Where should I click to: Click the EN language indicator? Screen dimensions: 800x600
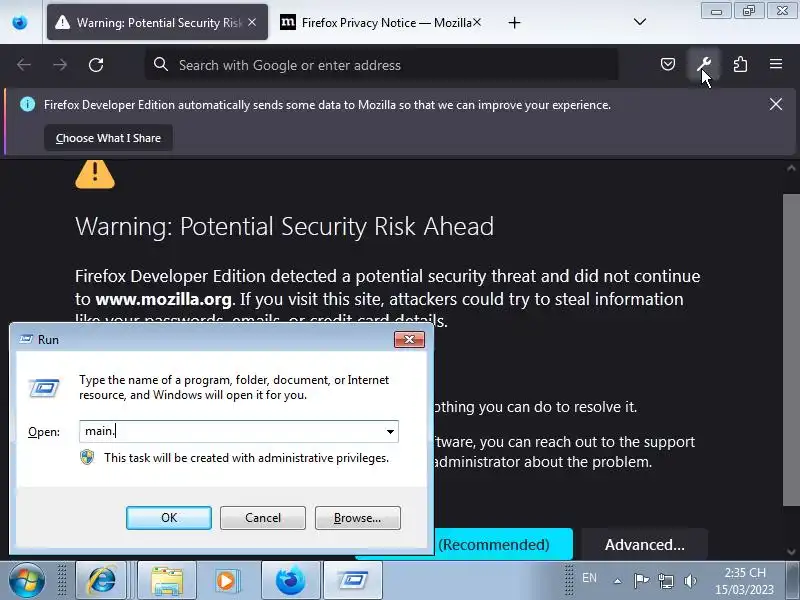[x=589, y=578]
